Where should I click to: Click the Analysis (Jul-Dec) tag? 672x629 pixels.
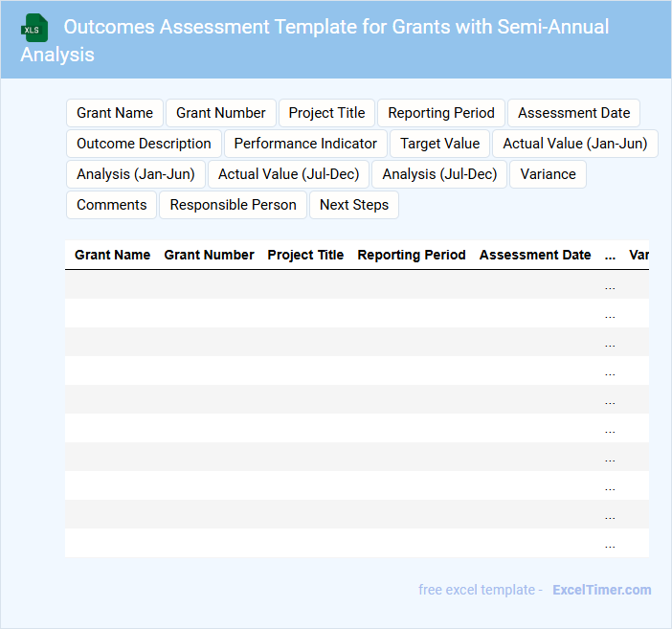[x=439, y=174]
